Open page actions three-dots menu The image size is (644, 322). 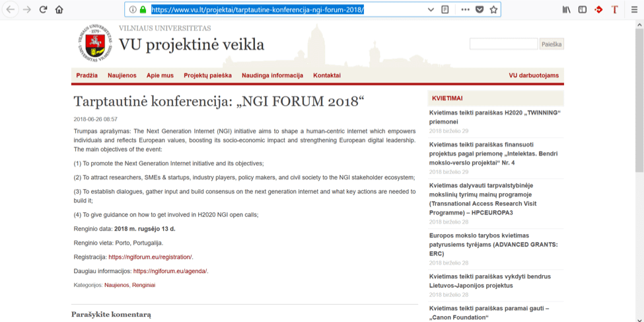[466, 10]
